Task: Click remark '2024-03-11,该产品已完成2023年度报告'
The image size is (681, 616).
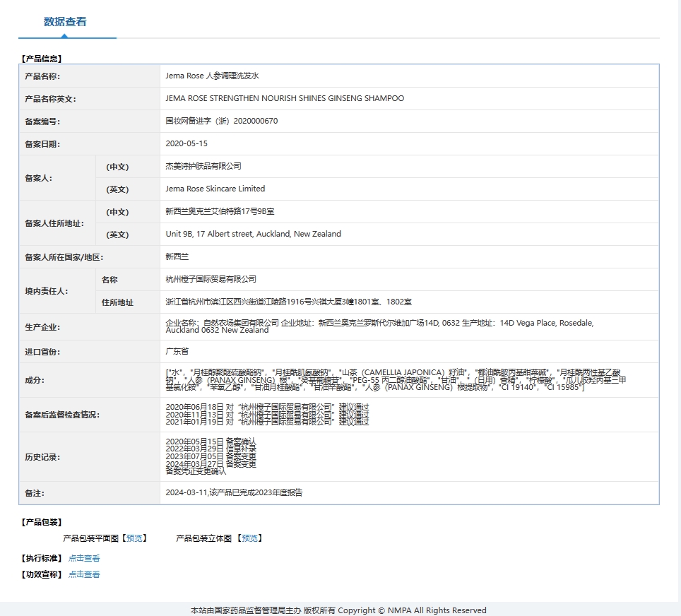Action: [x=234, y=492]
